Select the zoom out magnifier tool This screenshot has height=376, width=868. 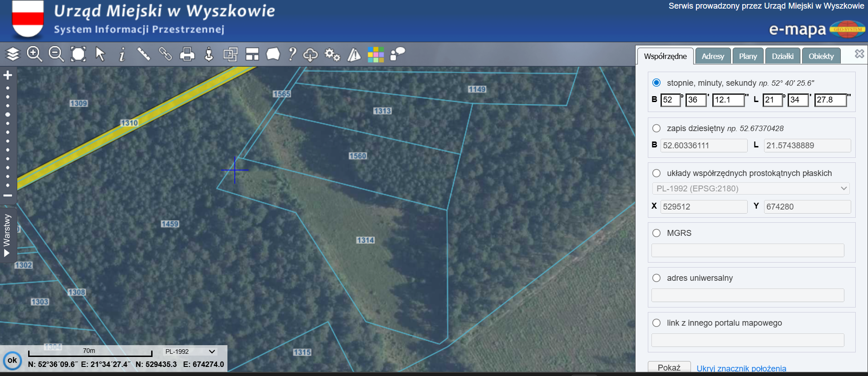[56, 54]
